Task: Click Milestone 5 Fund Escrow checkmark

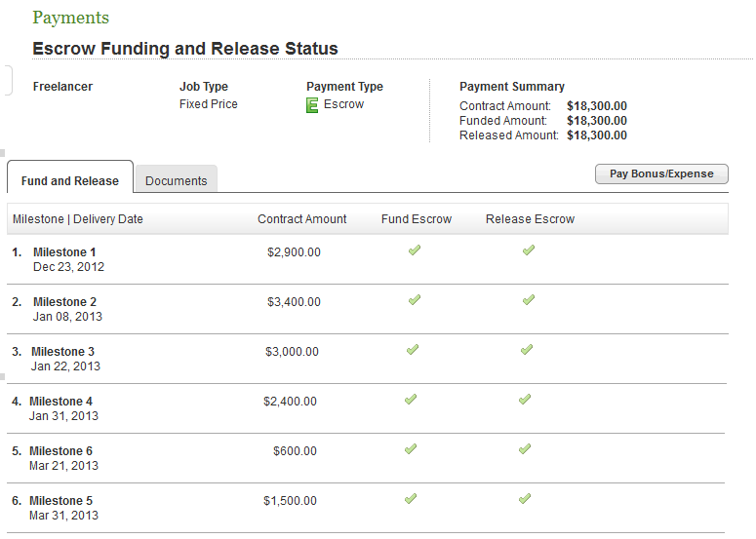Action: (x=411, y=499)
